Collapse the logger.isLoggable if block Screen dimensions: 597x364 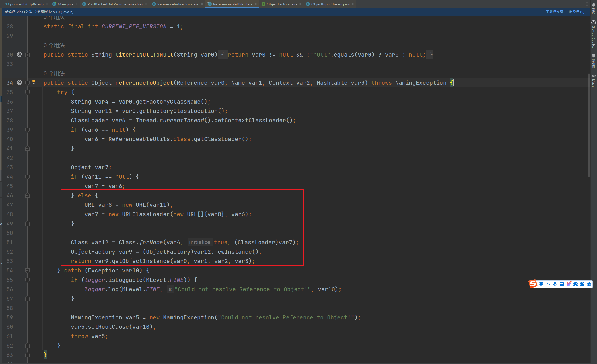pos(28,280)
